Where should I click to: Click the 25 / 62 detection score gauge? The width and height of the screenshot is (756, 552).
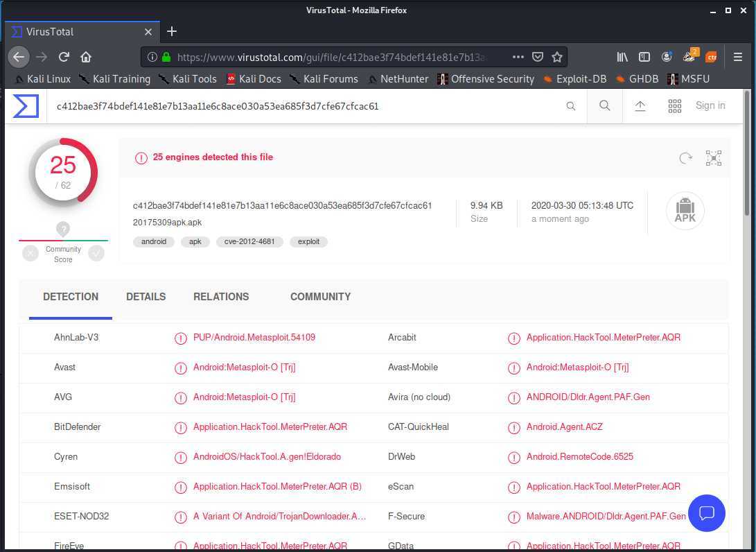(x=63, y=172)
